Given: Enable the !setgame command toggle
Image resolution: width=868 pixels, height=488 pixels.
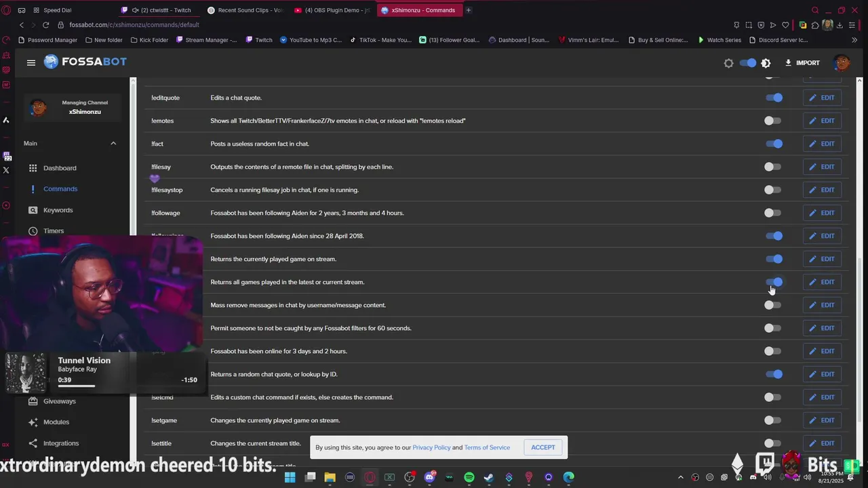Looking at the screenshot, I should [773, 420].
